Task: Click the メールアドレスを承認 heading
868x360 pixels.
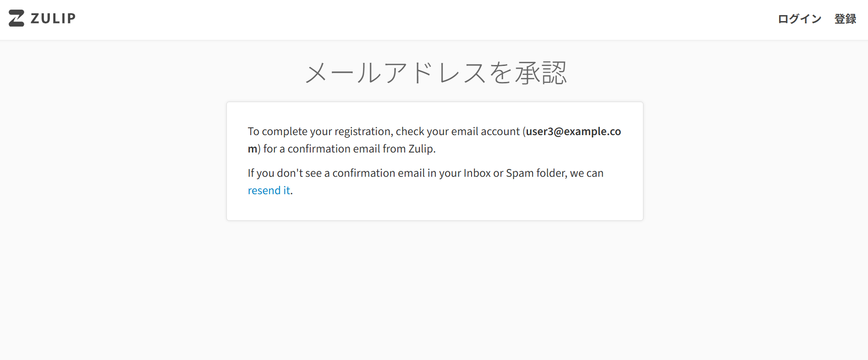Action: (x=435, y=73)
